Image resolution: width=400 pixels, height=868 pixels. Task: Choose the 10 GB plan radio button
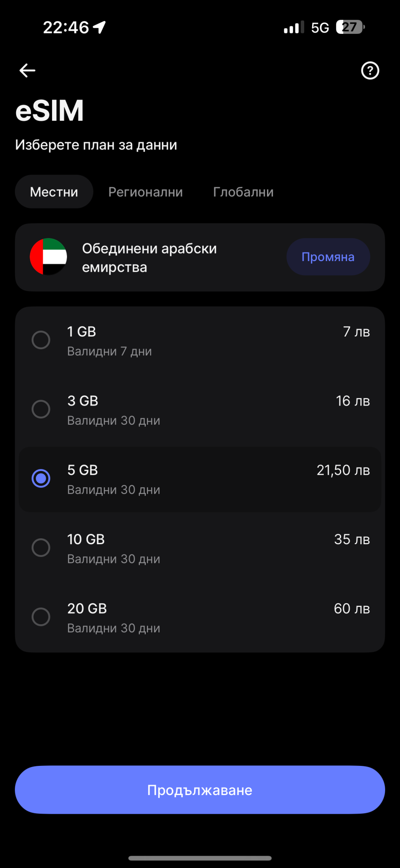coord(41,548)
